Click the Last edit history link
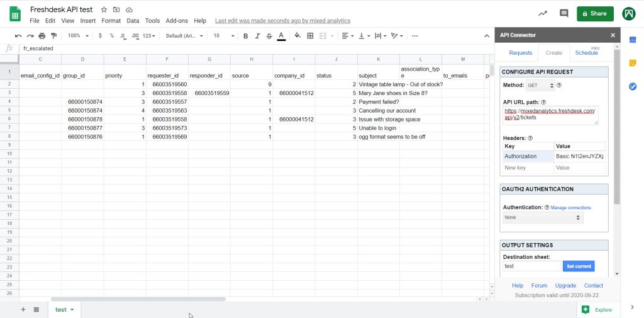 click(282, 21)
